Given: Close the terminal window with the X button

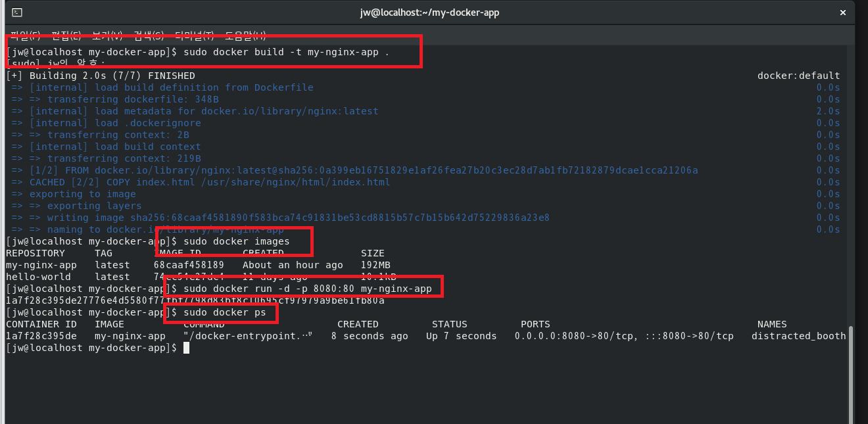Looking at the screenshot, I should click(x=843, y=12).
